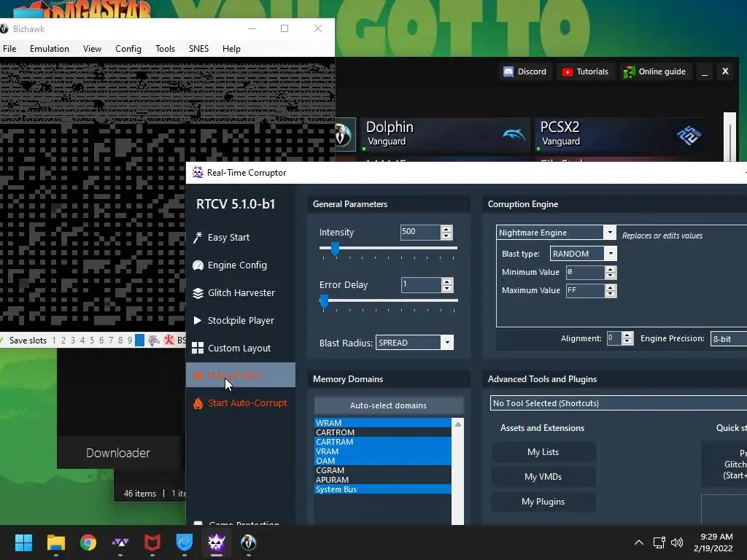The image size is (747, 560).
Task: Open Bizhawk Help menu
Action: [x=231, y=49]
